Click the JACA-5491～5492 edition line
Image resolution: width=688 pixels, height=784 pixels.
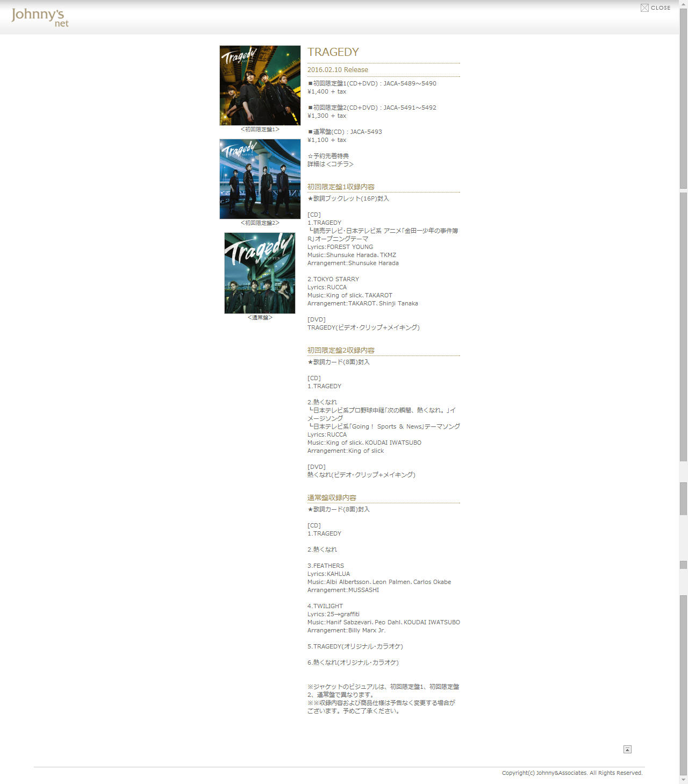click(x=372, y=108)
